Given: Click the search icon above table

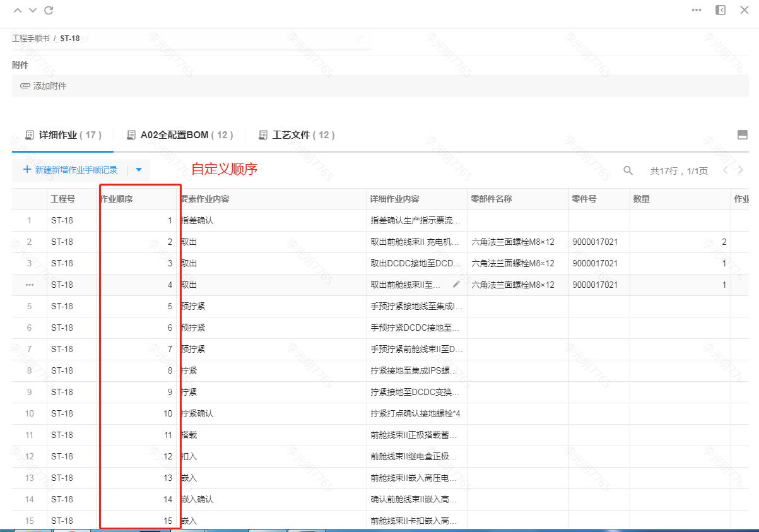Looking at the screenshot, I should click(628, 170).
